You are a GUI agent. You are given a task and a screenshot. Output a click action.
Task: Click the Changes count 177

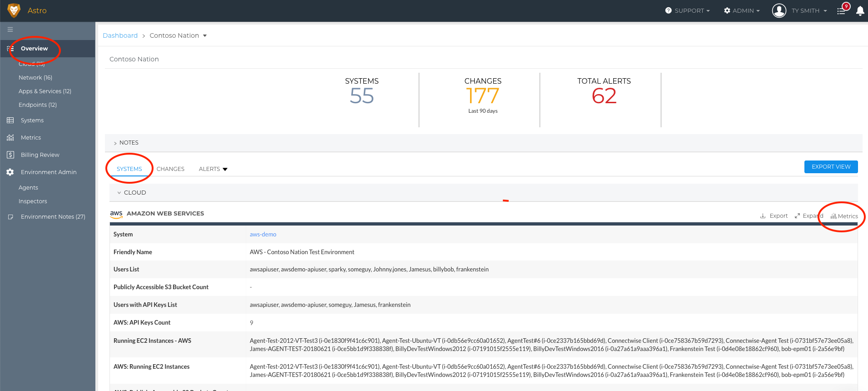pyautogui.click(x=483, y=96)
